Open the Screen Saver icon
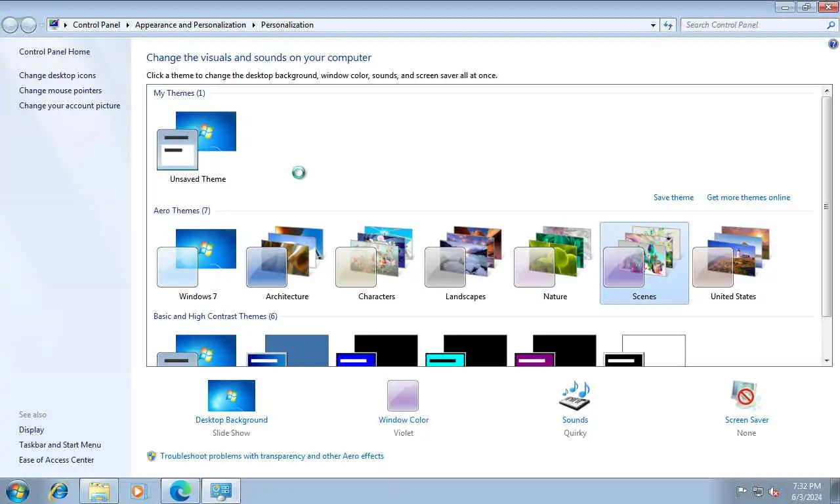The height and width of the screenshot is (504, 840). (746, 396)
